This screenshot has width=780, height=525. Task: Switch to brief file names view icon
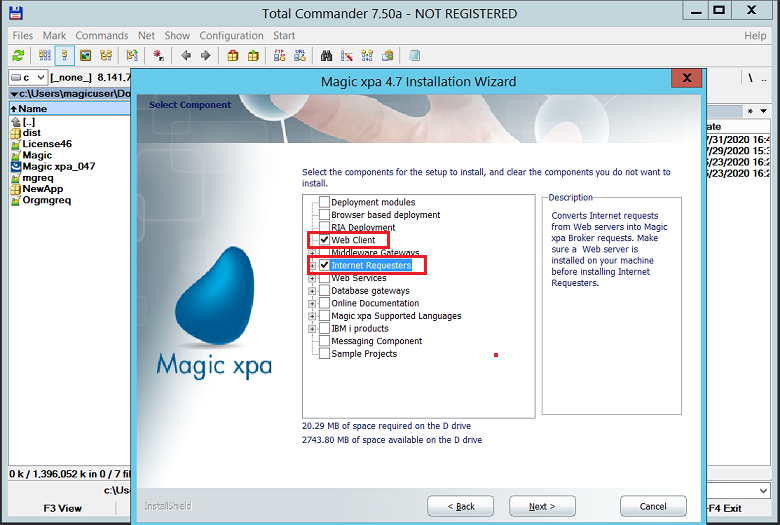coord(45,55)
